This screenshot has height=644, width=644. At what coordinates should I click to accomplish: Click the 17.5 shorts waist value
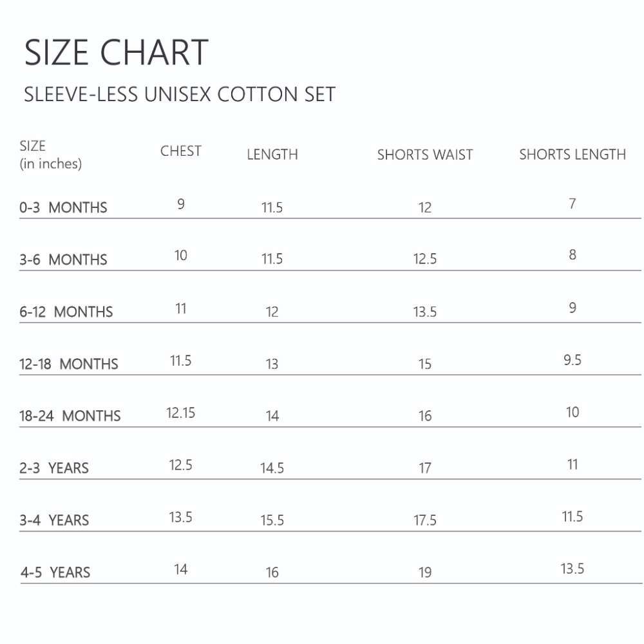(425, 520)
